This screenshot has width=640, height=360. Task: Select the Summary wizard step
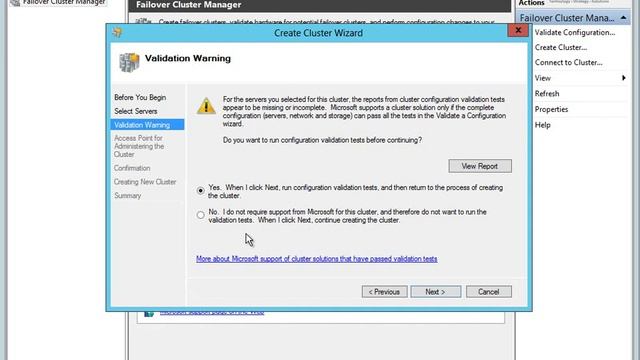click(x=127, y=196)
